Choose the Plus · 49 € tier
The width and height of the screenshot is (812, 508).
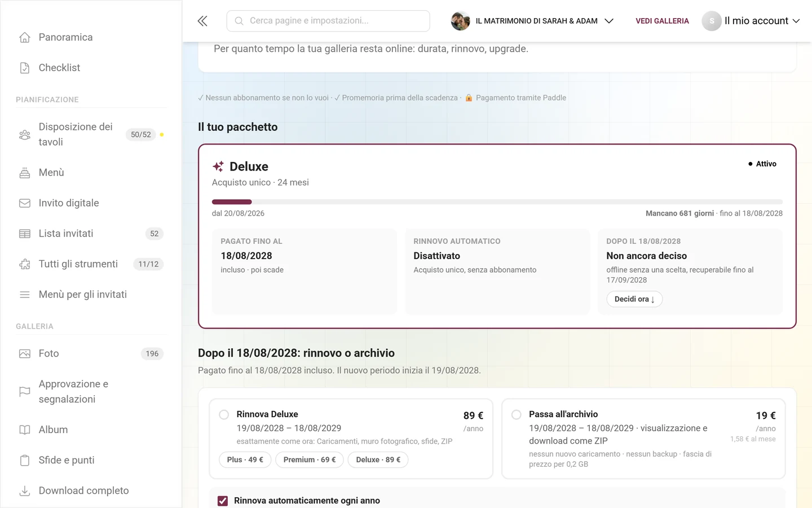pyautogui.click(x=245, y=460)
